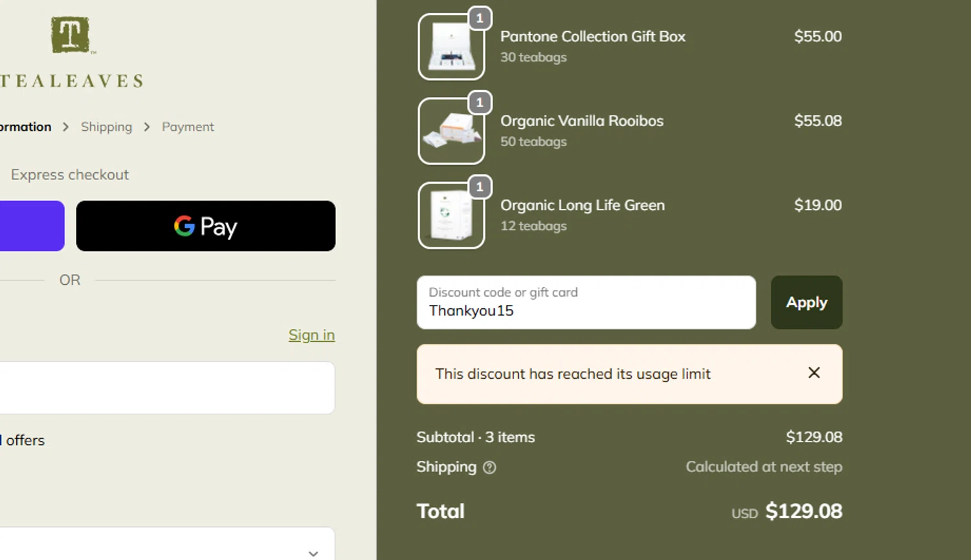Click the quantity badge on Long Life Green

click(x=480, y=187)
